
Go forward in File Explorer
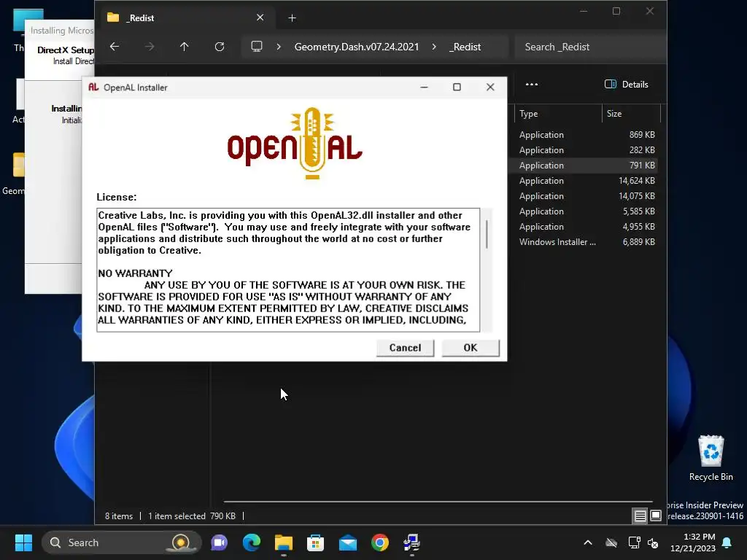coord(150,47)
